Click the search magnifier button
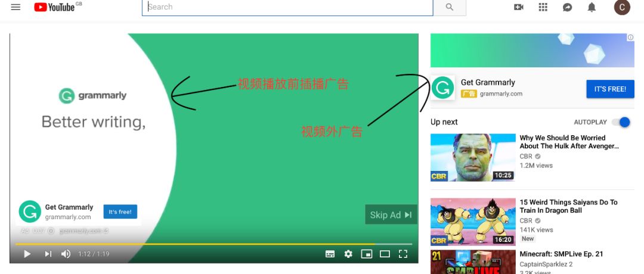 click(x=450, y=7)
